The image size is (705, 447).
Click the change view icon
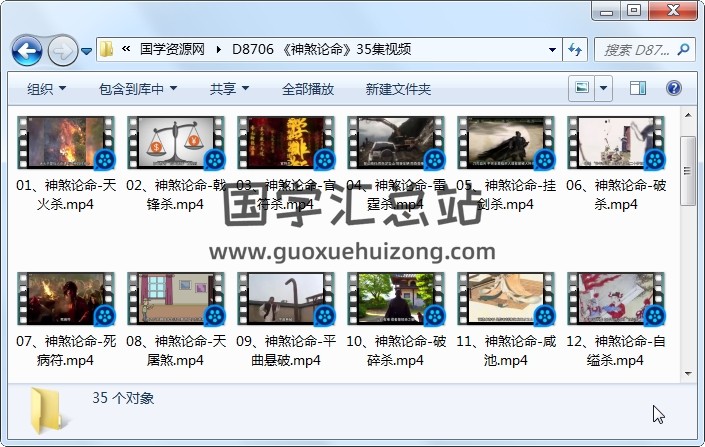click(x=581, y=89)
